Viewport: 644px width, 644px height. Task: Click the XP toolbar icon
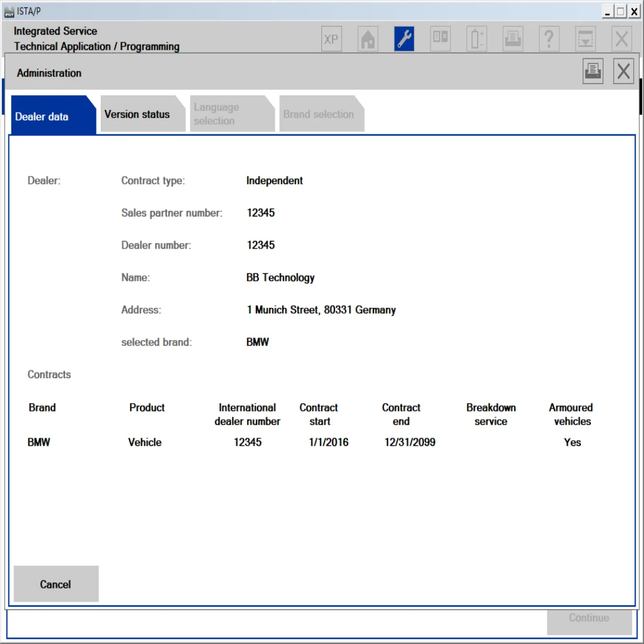332,39
